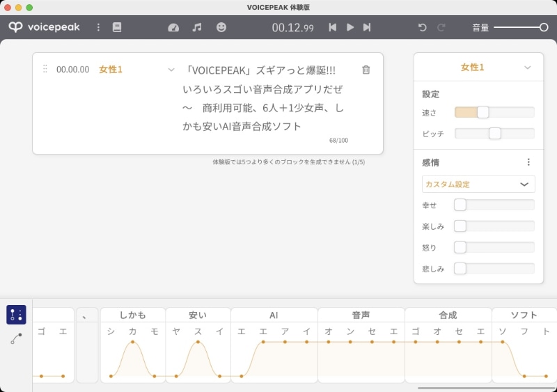Adjust the 速さ speed slider

494,112
